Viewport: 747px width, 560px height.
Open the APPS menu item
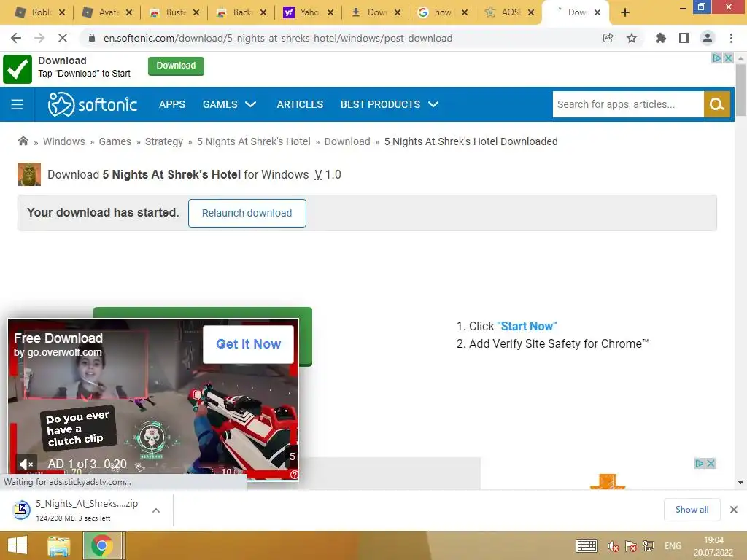point(172,104)
